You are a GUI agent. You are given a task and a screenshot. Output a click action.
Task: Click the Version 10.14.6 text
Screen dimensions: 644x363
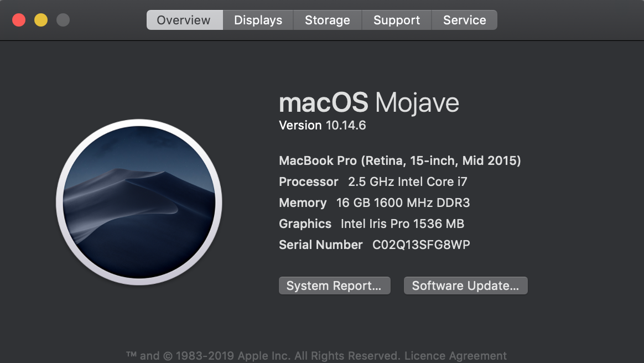point(323,125)
